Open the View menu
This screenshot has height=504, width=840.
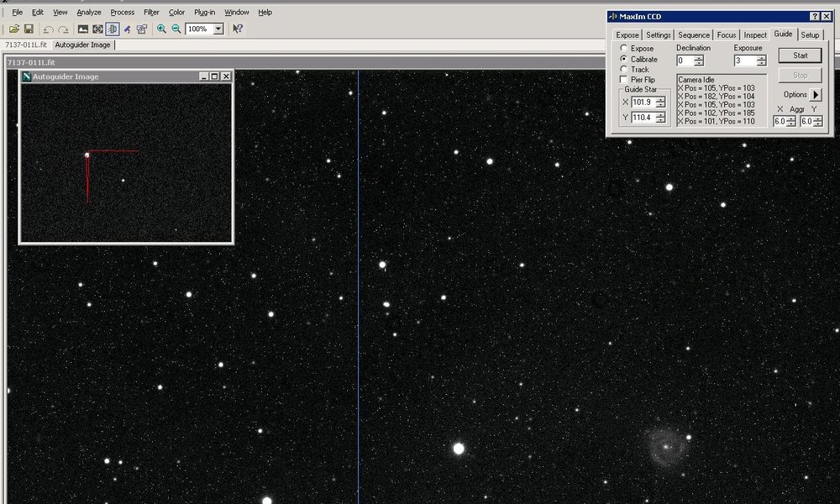click(x=60, y=13)
